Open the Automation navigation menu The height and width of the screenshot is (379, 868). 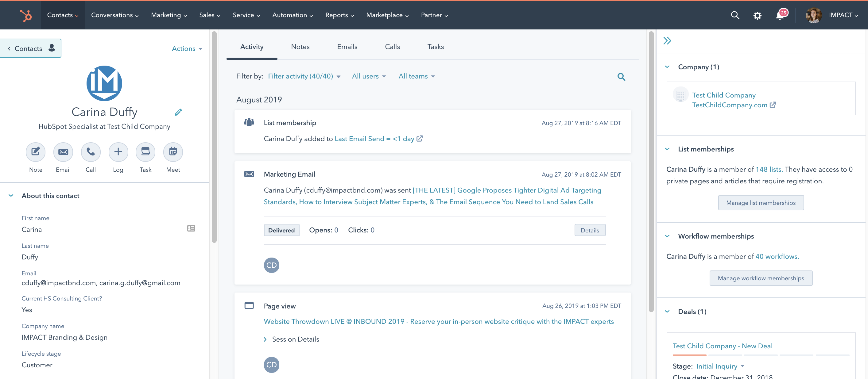[x=293, y=15]
